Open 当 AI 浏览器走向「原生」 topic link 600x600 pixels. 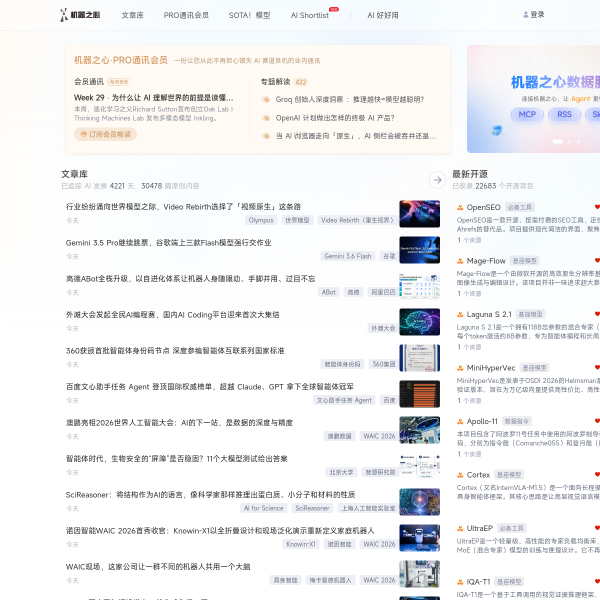click(x=356, y=136)
